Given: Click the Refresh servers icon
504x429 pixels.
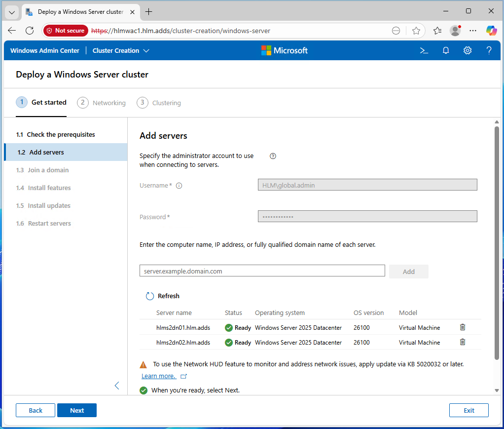Looking at the screenshot, I should click(150, 296).
